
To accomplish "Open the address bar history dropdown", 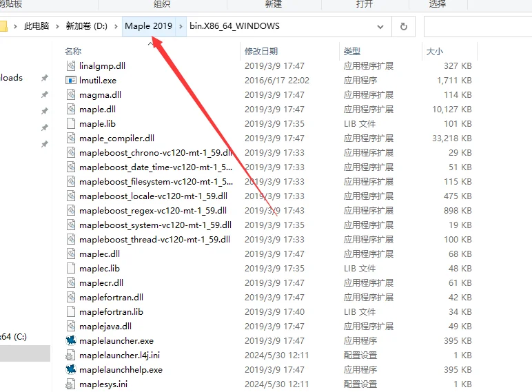I will (380, 27).
